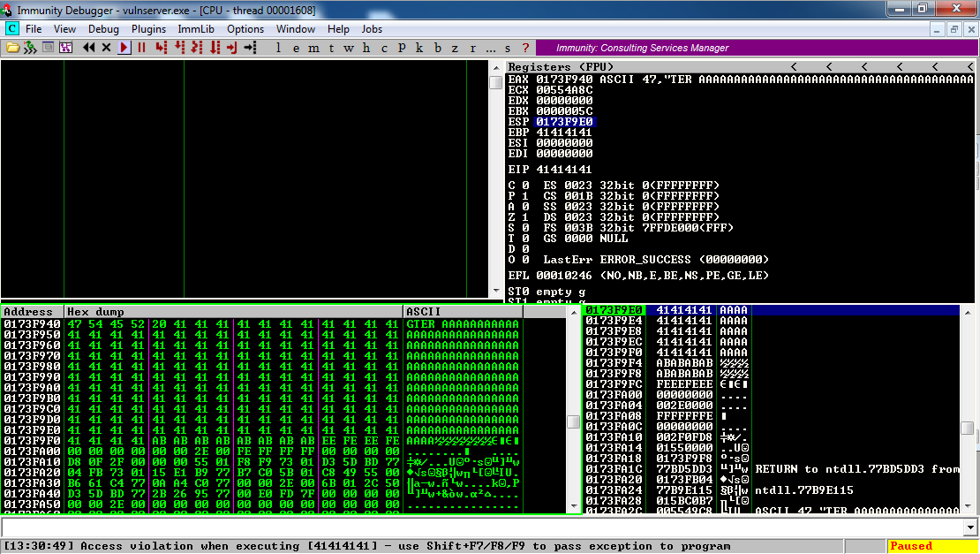This screenshot has height=554, width=980.
Task: Toggle the P flag value
Action: [525, 196]
